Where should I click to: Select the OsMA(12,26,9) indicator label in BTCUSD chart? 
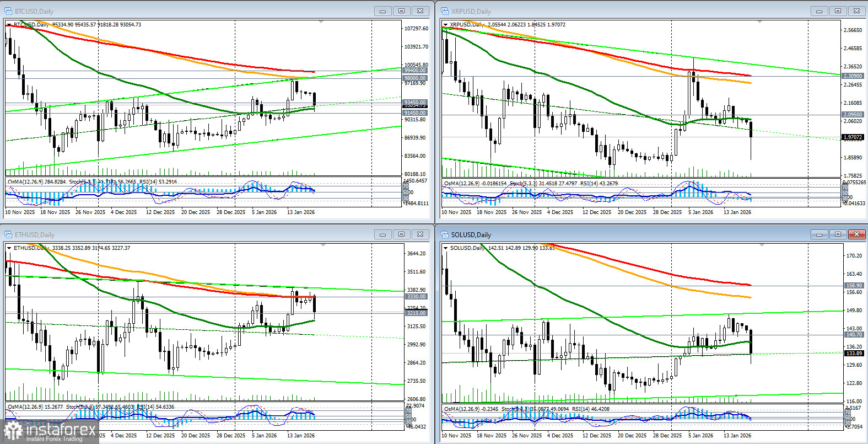[26, 181]
